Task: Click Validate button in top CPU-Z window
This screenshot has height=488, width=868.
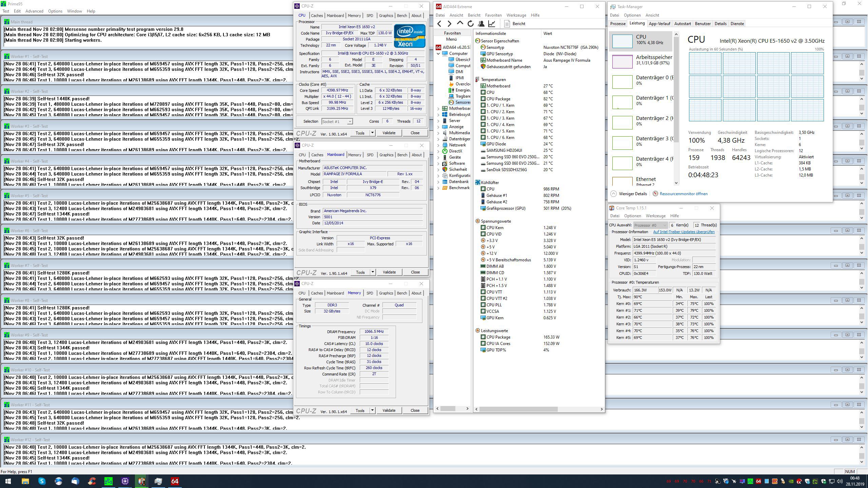Action: (x=389, y=133)
